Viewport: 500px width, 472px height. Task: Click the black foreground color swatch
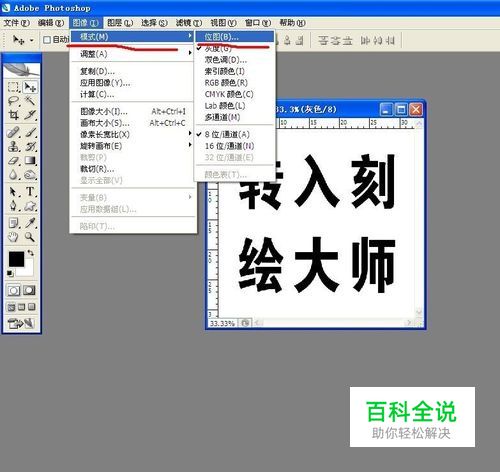click(15, 259)
